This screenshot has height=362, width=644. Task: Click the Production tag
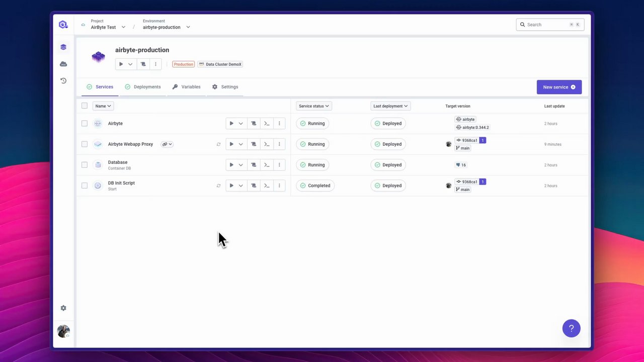[183, 64]
